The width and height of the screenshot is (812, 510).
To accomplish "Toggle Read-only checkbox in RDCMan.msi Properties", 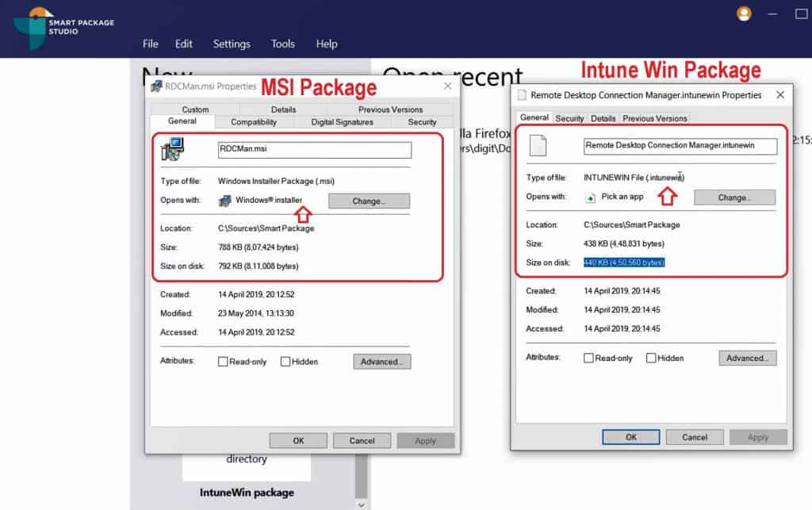I will (x=223, y=362).
